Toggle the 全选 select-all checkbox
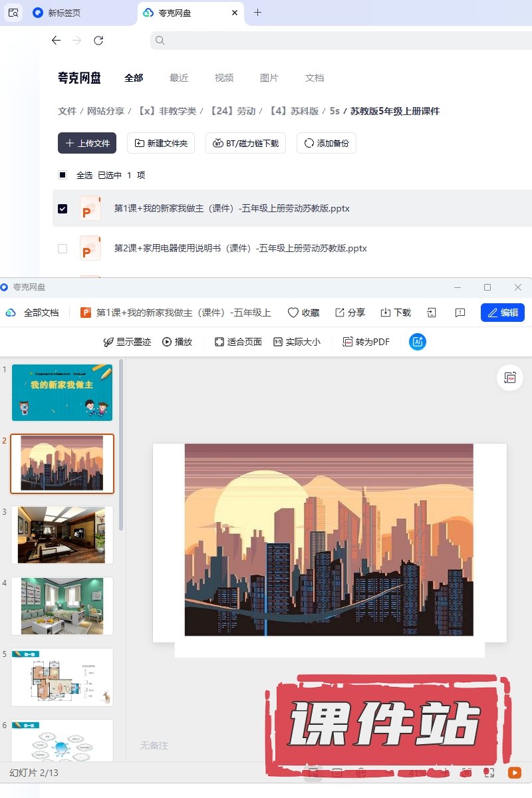This screenshot has height=798, width=532. point(63,176)
